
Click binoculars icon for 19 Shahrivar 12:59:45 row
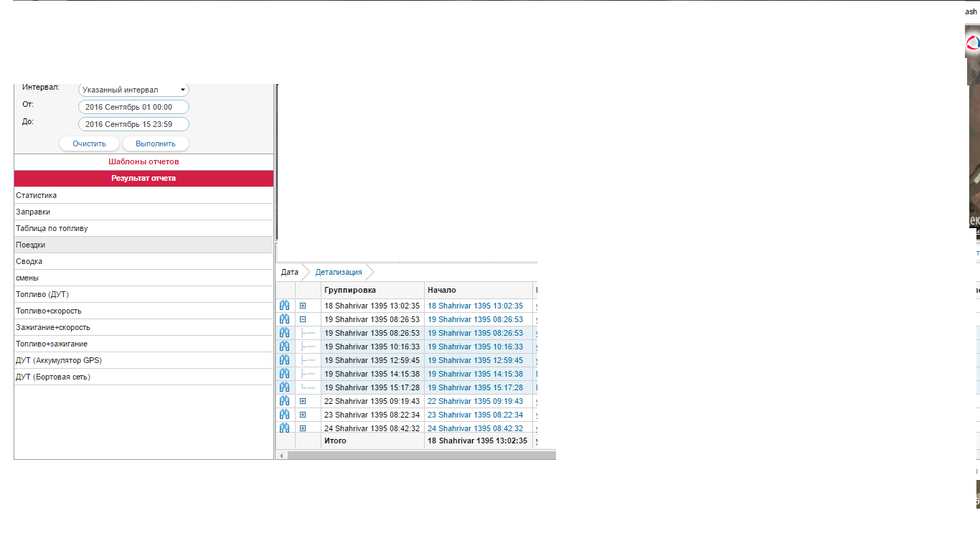(x=284, y=360)
